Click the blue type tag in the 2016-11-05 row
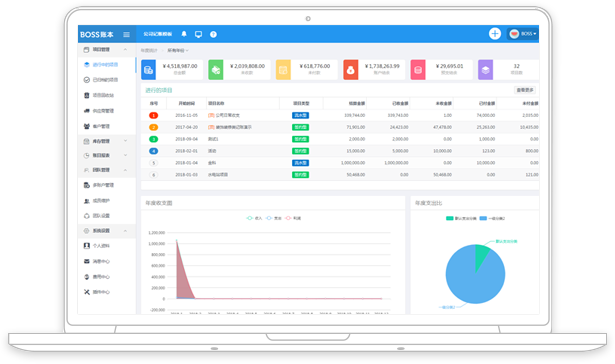The width and height of the screenshot is (615, 364). click(300, 115)
